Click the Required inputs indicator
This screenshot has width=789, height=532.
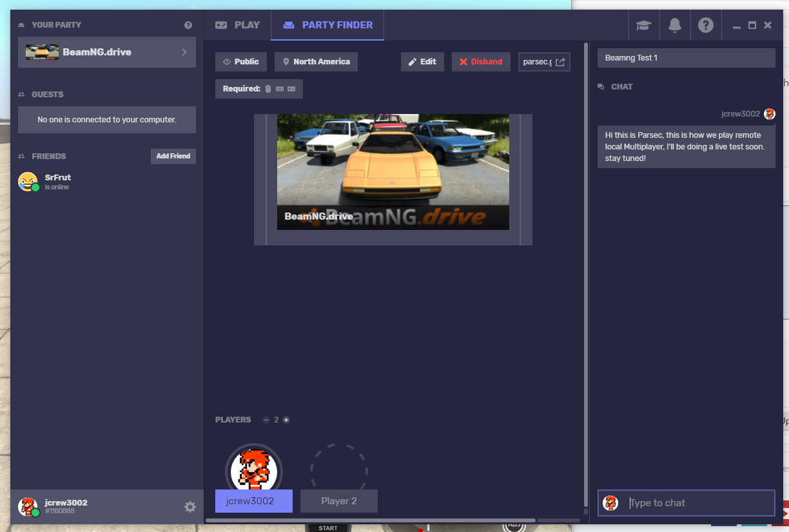(259, 89)
